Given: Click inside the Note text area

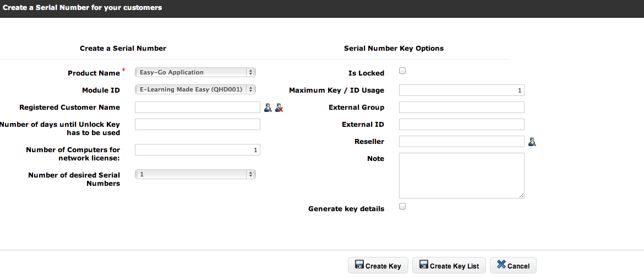Looking at the screenshot, I should click(461, 175).
